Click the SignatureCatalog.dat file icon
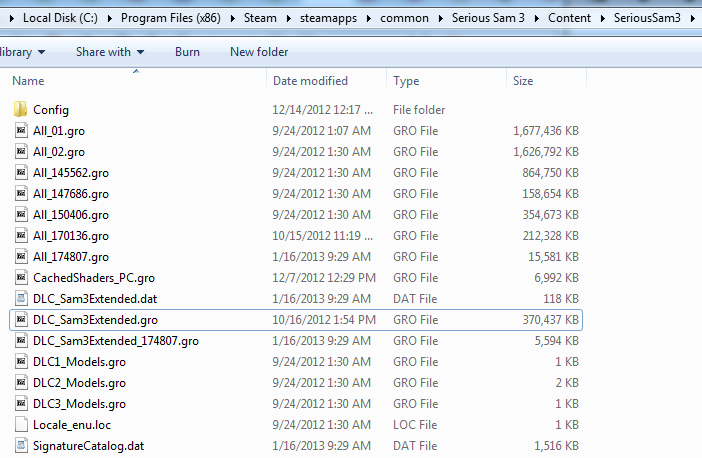Image resolution: width=702 pixels, height=458 pixels. (22, 446)
